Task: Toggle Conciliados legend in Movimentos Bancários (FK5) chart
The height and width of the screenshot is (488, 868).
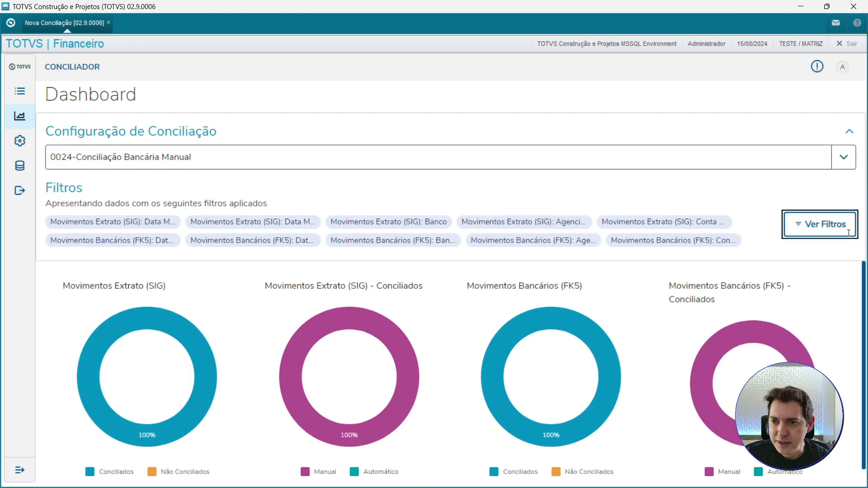Action: [514, 472]
